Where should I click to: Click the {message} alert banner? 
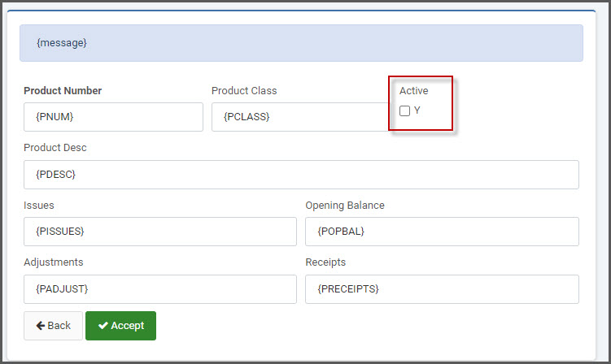pos(301,43)
